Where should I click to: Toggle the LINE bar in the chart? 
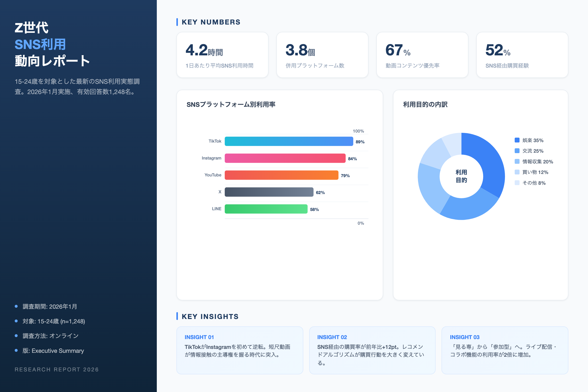266,209
